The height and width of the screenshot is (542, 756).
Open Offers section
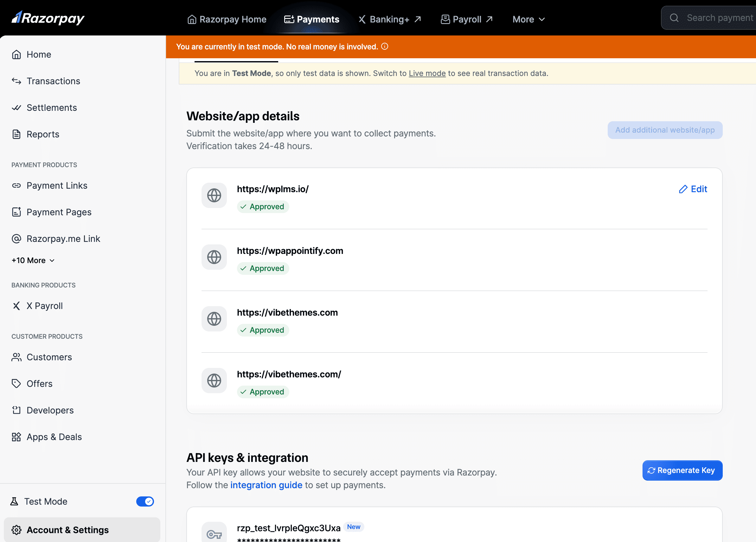point(83,384)
